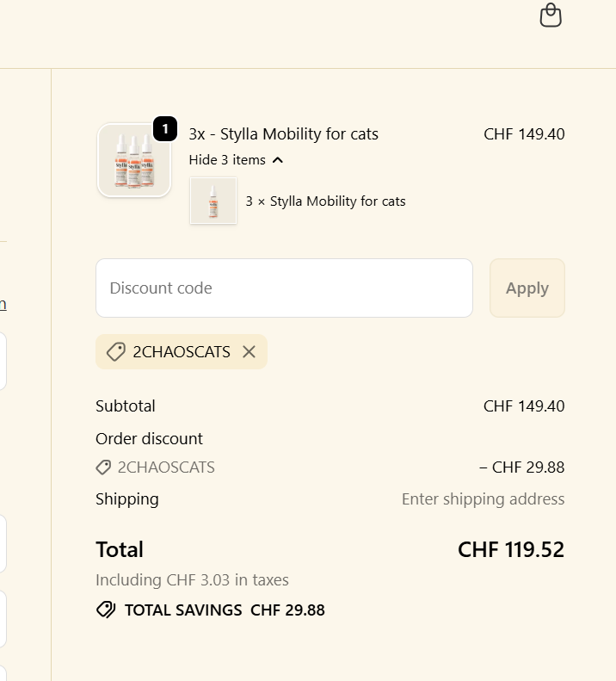Click the 3 × Stylla Mobility for cats sub-item
Viewport: 616px width, 681px height.
tap(325, 201)
